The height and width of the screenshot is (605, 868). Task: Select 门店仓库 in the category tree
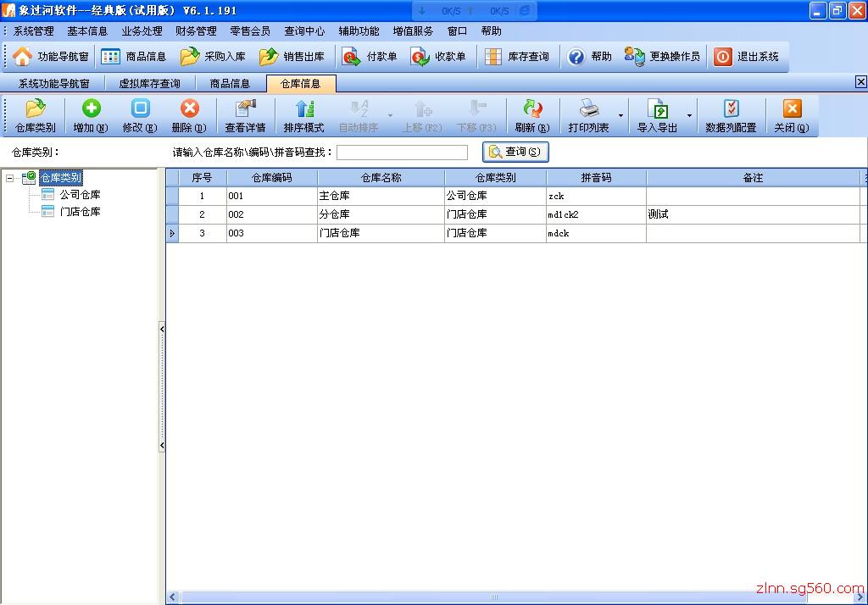[81, 212]
